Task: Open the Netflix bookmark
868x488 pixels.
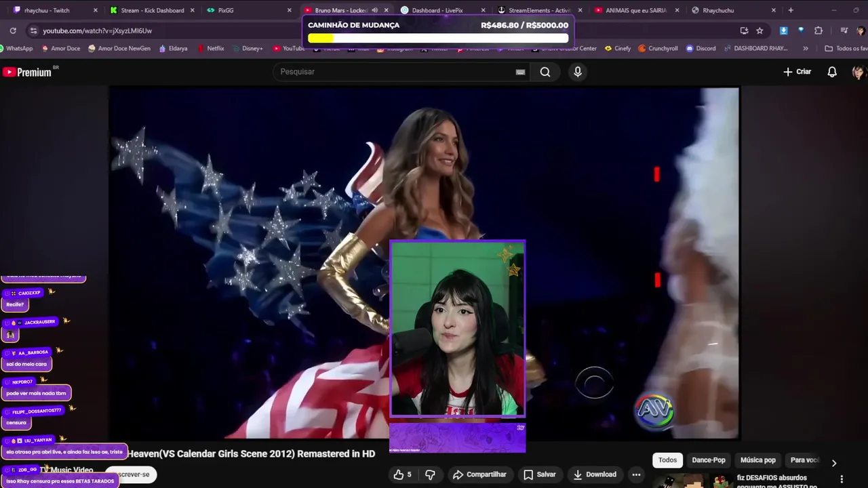Action: (211, 48)
